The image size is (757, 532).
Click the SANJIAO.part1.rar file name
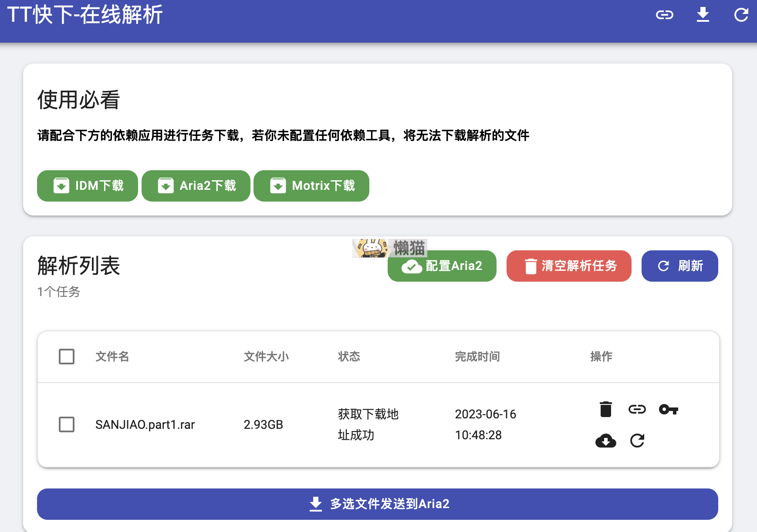pyautogui.click(x=145, y=424)
